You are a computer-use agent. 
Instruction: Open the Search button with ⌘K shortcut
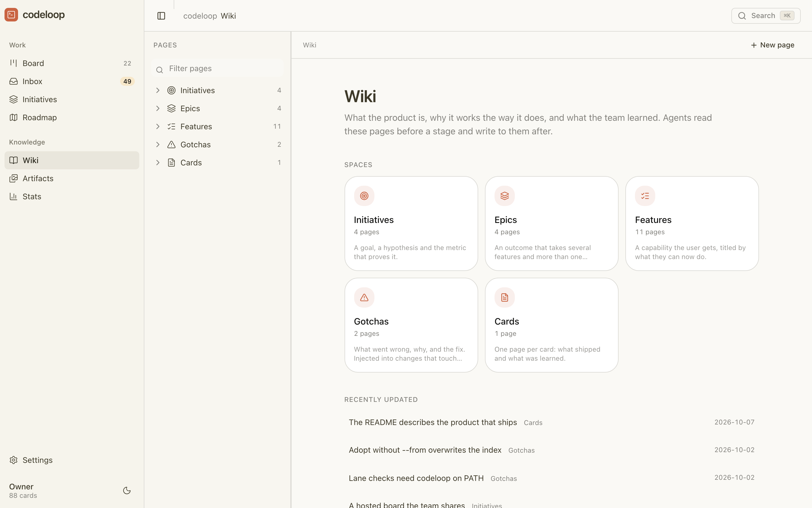(x=766, y=16)
